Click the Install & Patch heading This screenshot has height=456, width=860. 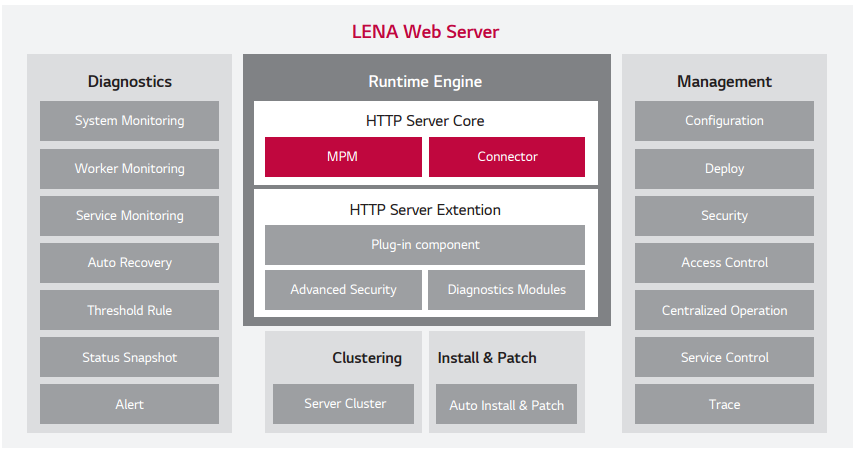(x=487, y=358)
